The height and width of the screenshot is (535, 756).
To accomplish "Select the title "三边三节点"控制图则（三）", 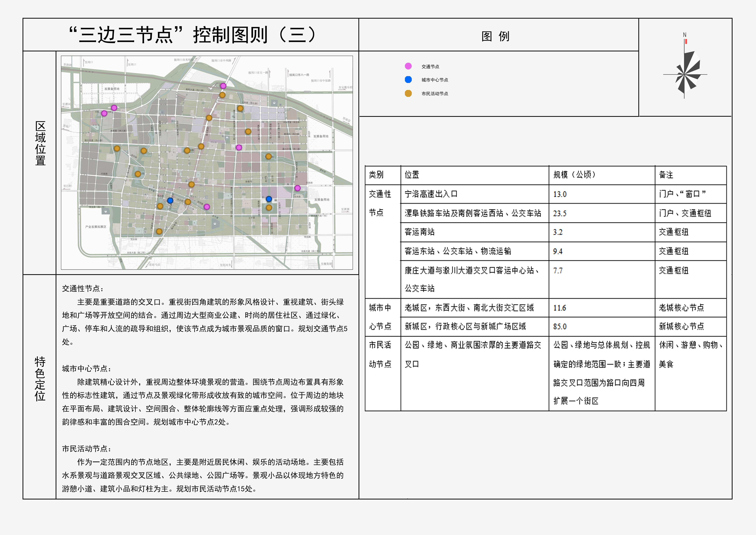I will pos(193,35).
